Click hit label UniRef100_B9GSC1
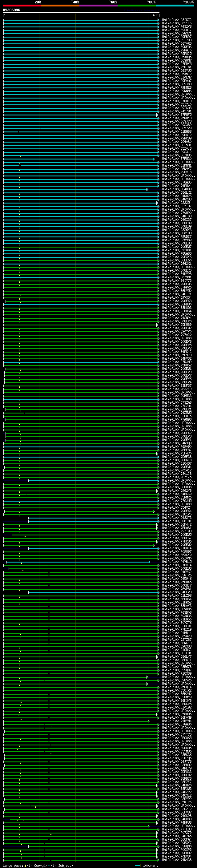Screen dimensions: 197x868 177,33
